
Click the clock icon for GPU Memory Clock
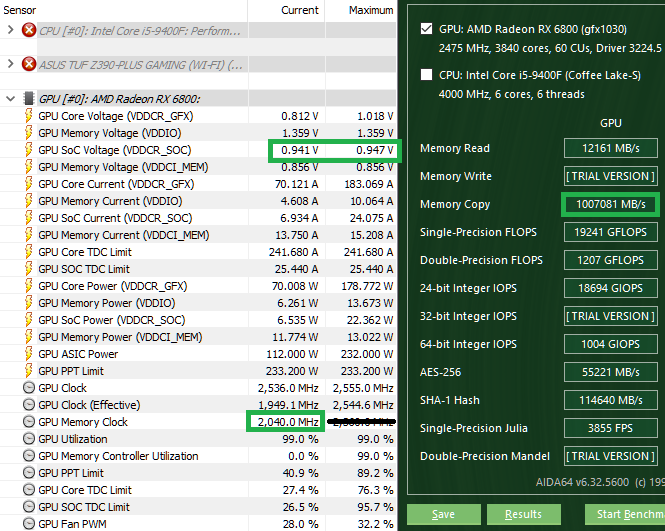point(29,422)
